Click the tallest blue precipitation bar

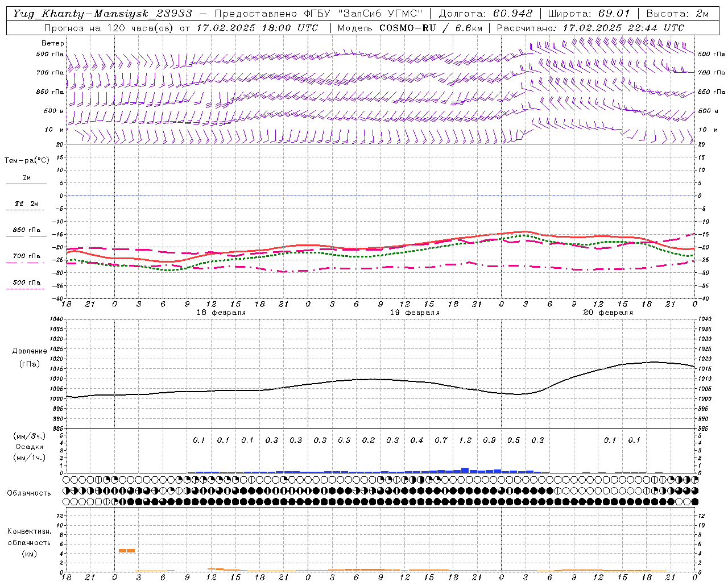(465, 470)
